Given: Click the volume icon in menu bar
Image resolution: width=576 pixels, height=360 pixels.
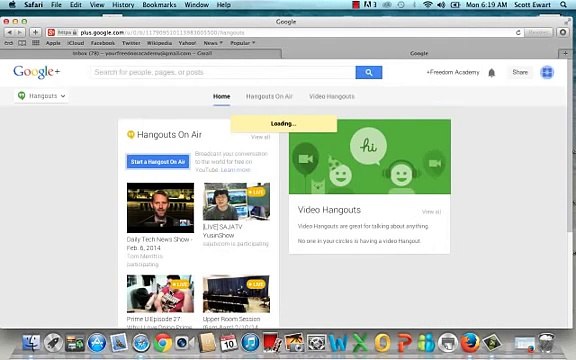Looking at the screenshot, I should click(441, 5).
